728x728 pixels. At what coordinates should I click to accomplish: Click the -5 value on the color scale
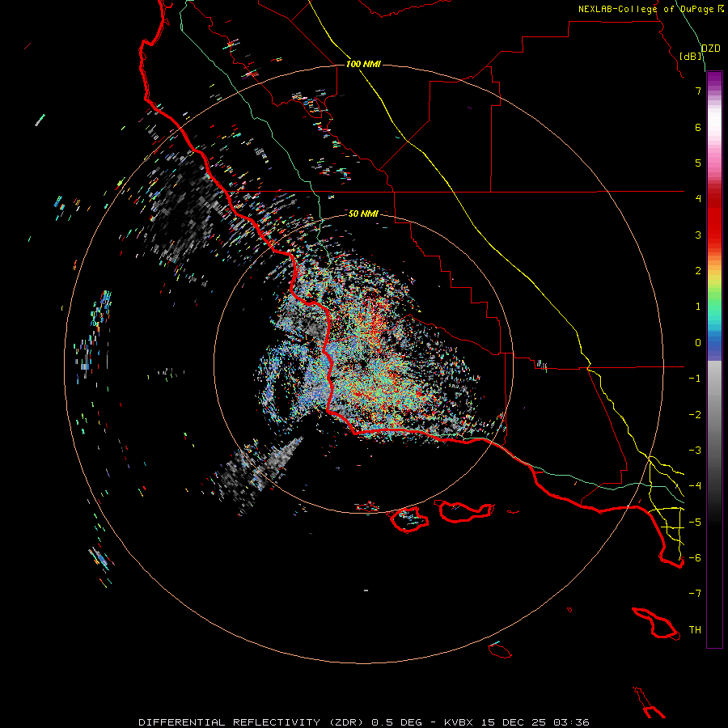click(x=695, y=523)
